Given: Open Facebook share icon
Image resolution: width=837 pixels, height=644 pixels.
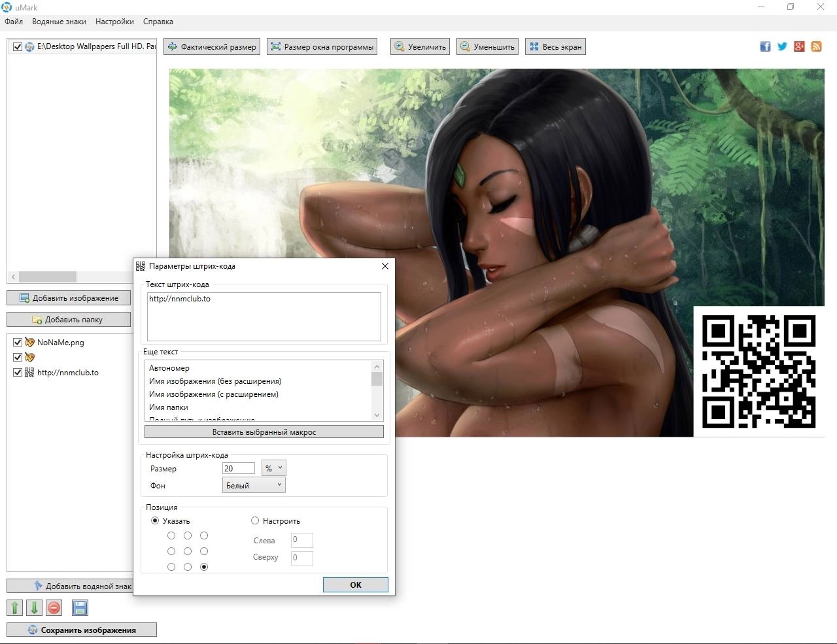Looking at the screenshot, I should tap(765, 46).
